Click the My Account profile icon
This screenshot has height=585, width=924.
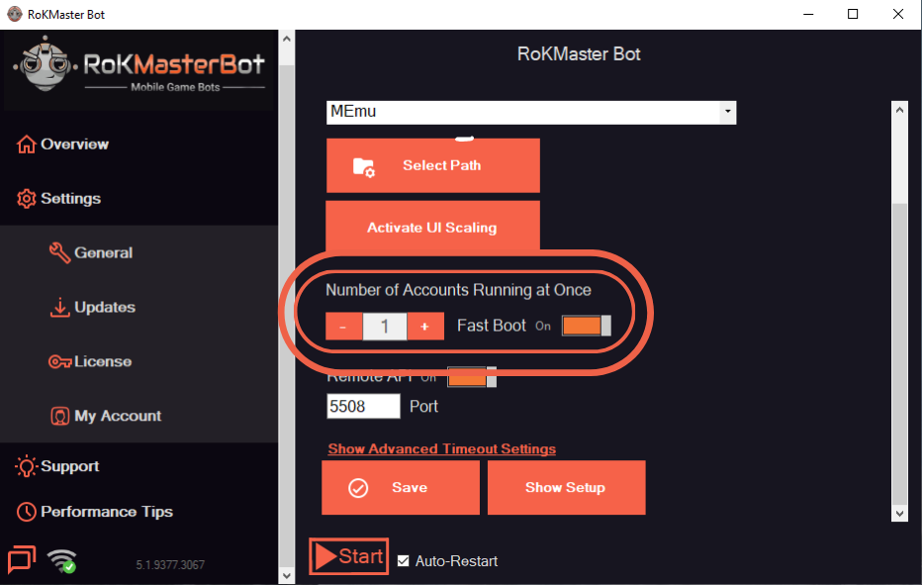[x=59, y=416]
